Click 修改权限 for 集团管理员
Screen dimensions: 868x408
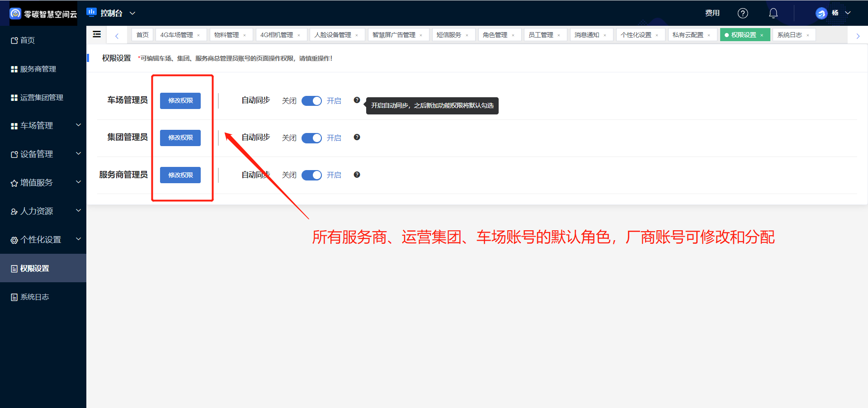(x=180, y=138)
